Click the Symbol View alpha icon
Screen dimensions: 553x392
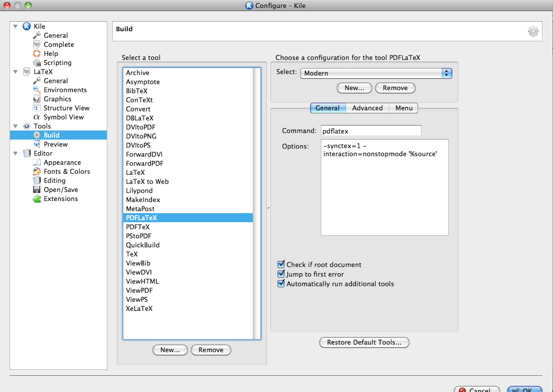click(x=37, y=117)
